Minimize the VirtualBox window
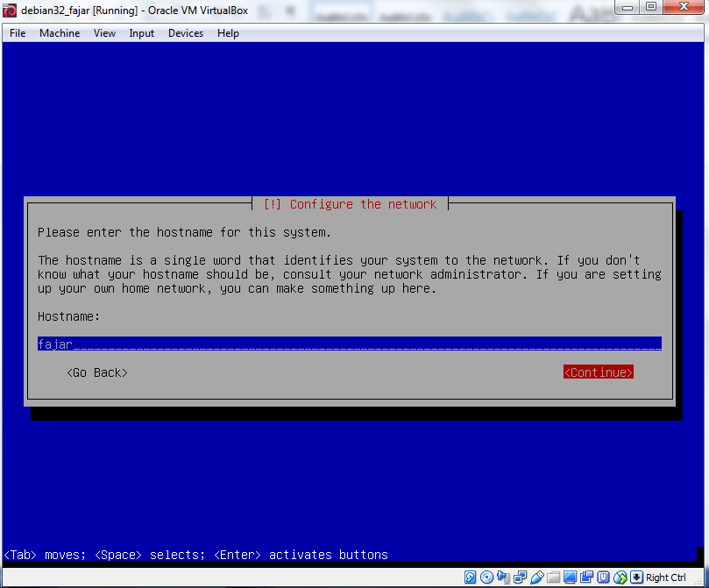709x588 pixels. [x=627, y=7]
